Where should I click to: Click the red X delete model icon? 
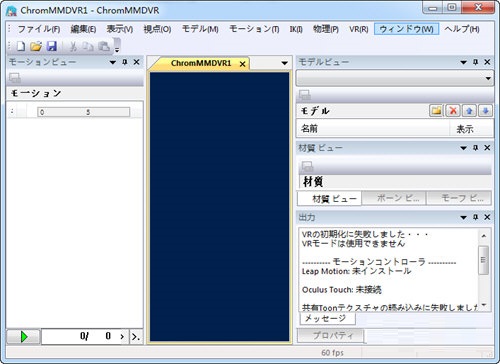point(453,110)
